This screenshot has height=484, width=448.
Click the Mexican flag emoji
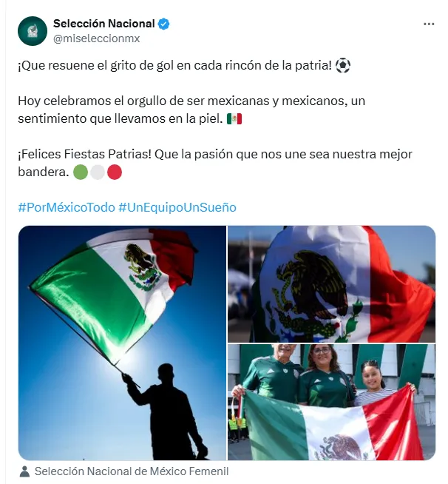(x=234, y=119)
